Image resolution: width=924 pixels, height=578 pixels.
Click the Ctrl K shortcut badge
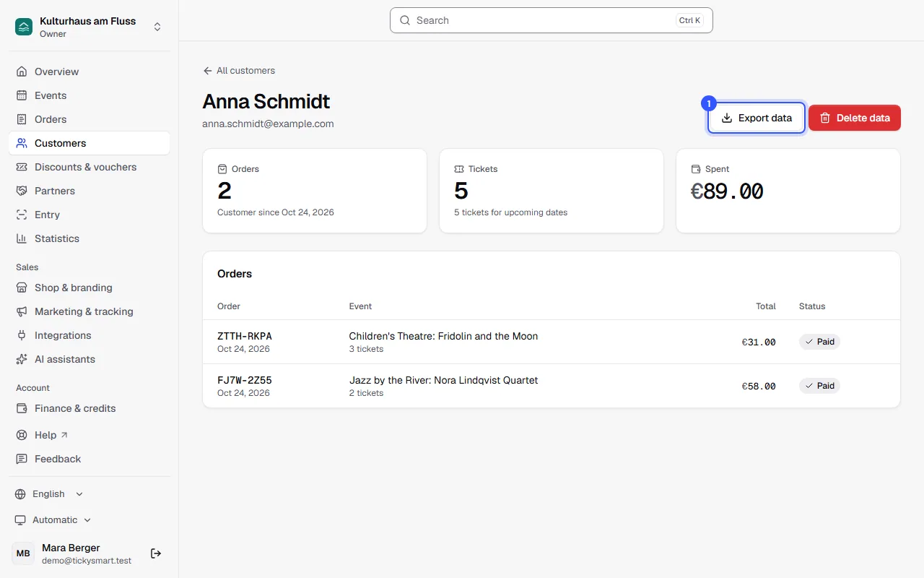click(689, 20)
